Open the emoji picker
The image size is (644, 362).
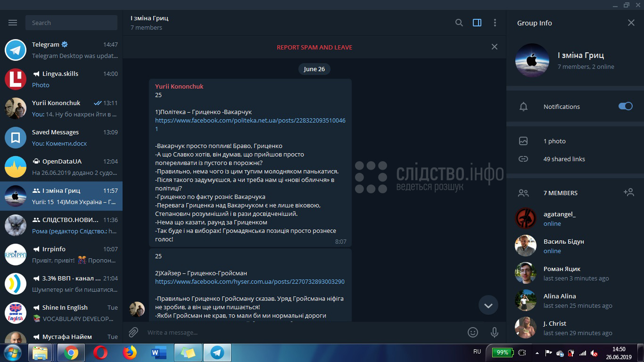473,332
